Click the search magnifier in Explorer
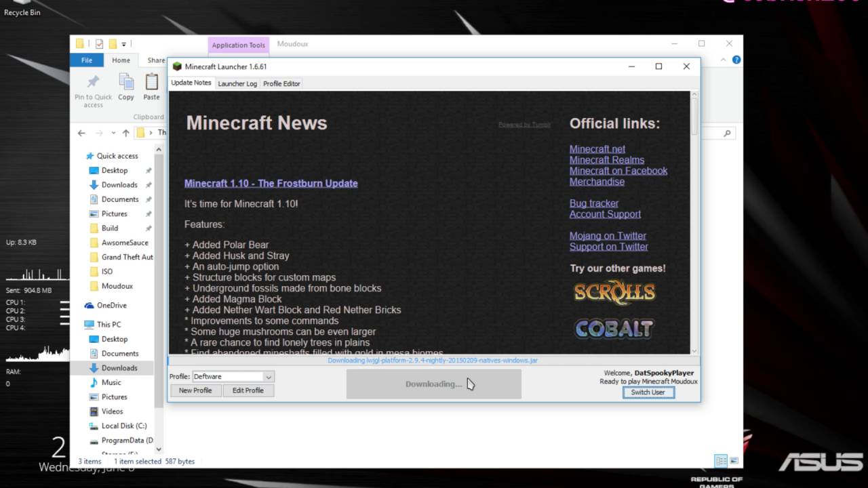The height and width of the screenshot is (488, 868). [x=728, y=134]
